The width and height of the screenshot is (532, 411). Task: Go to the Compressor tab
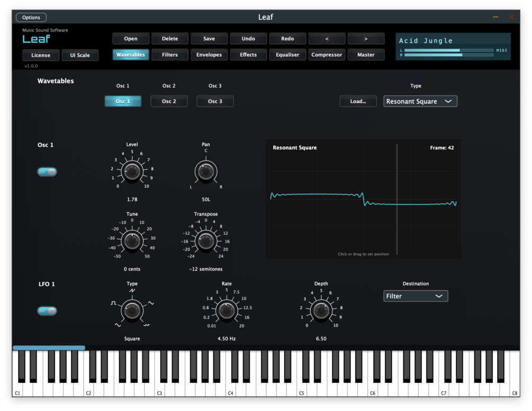tap(327, 54)
